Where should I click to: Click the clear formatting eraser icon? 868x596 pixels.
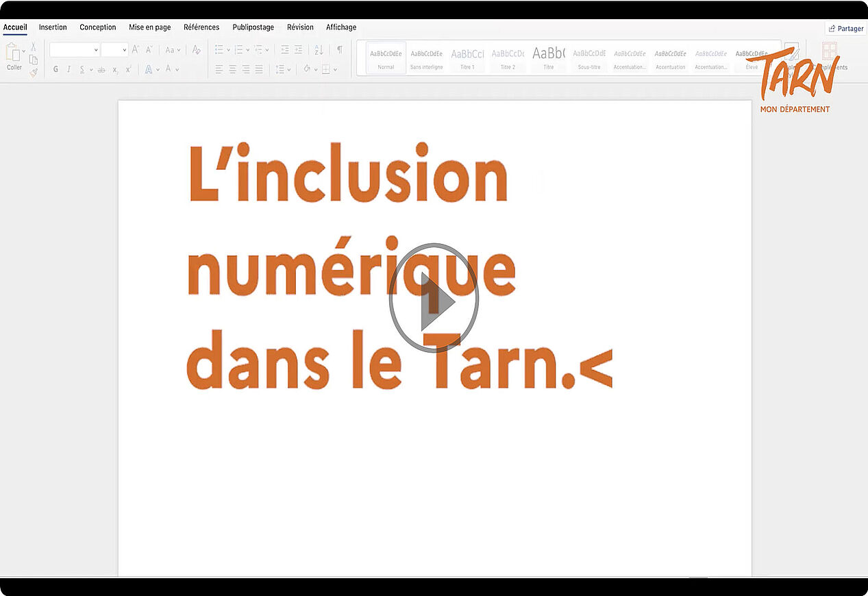point(196,49)
